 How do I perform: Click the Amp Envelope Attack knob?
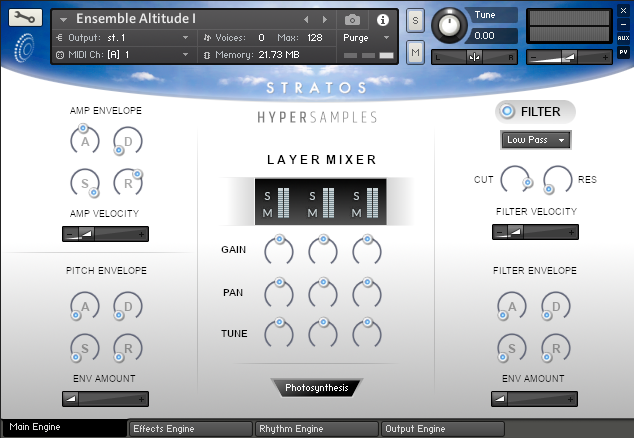coord(85,140)
